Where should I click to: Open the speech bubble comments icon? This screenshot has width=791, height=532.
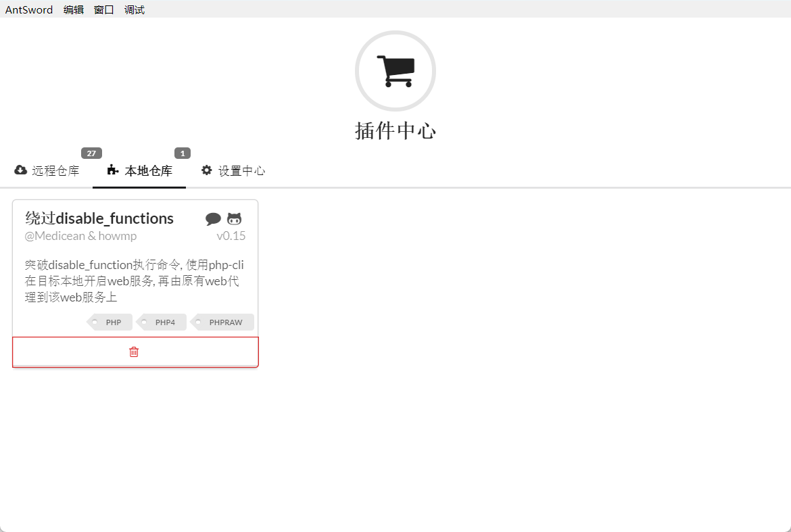[213, 219]
